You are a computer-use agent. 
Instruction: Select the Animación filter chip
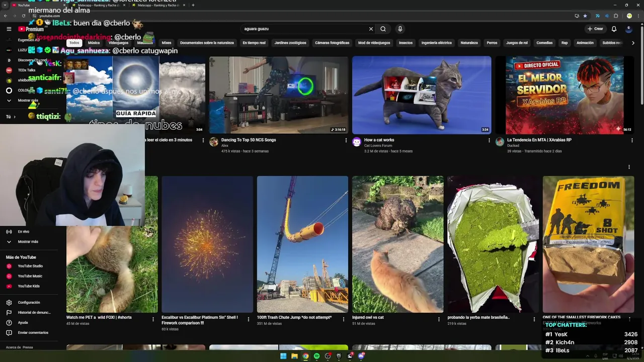(585, 43)
